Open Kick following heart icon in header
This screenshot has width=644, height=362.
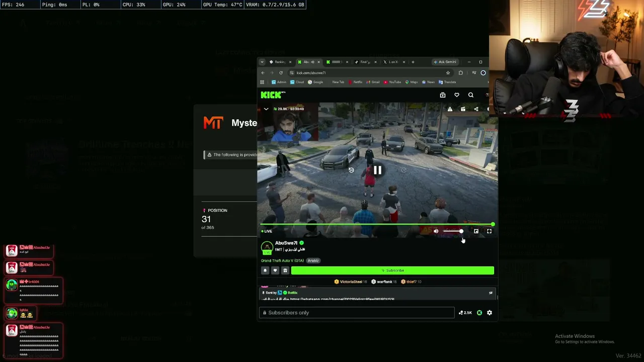tap(457, 95)
